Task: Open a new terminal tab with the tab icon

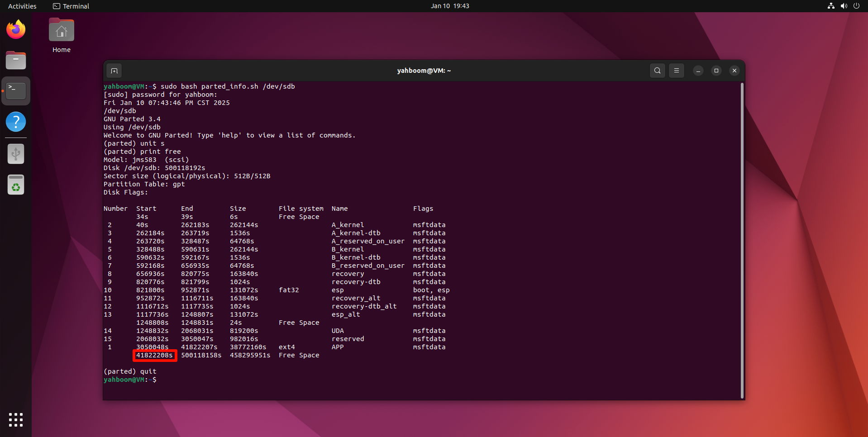Action: point(114,71)
